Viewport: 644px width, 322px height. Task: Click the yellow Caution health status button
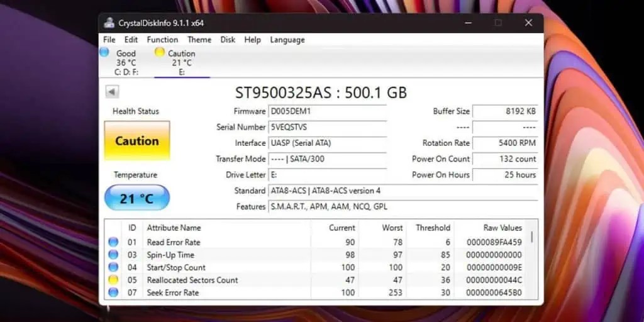(136, 140)
